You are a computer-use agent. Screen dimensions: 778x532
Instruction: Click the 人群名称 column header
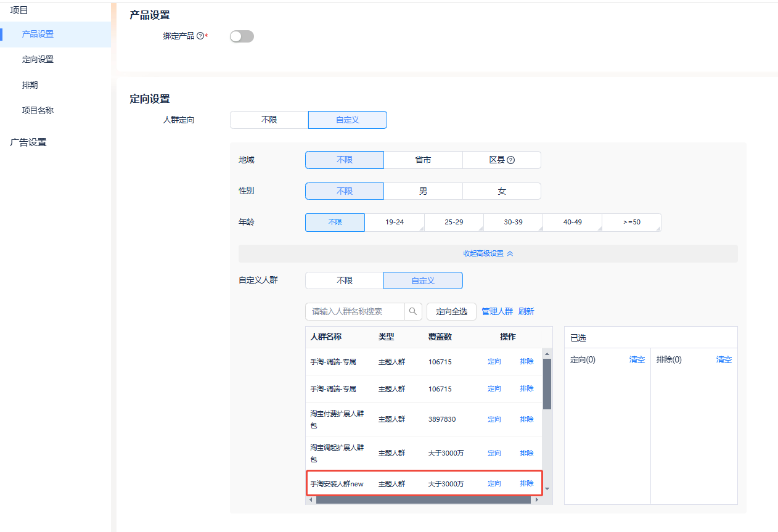[326, 337]
